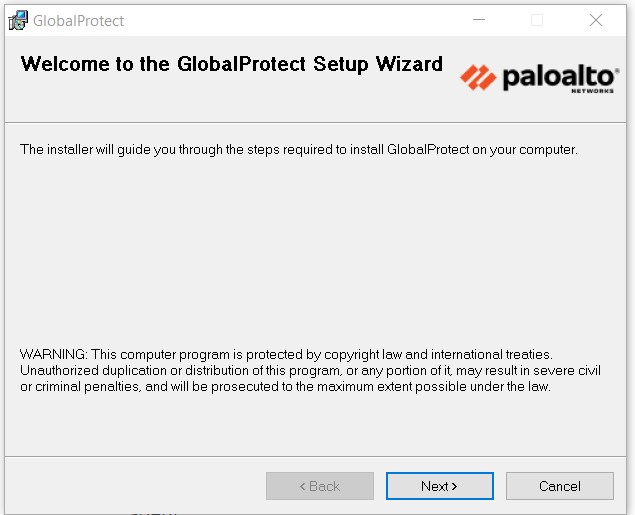Click the orange Palo Alto logo mark
Viewport: 635px width, 515px height.
click(477, 76)
